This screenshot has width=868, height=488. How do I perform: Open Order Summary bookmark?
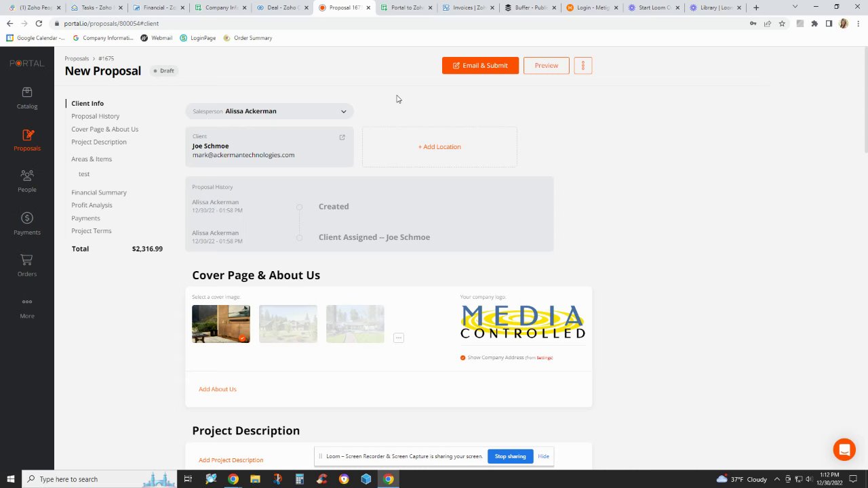click(x=248, y=38)
